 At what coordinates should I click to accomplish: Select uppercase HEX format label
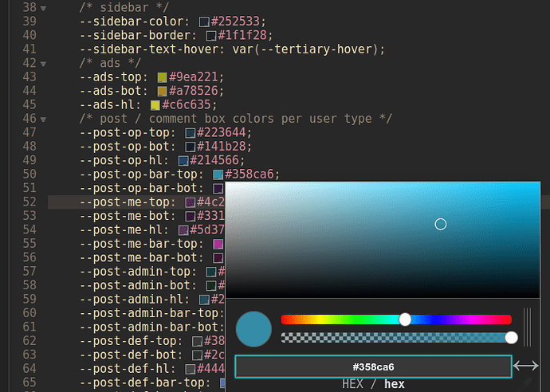click(x=352, y=384)
